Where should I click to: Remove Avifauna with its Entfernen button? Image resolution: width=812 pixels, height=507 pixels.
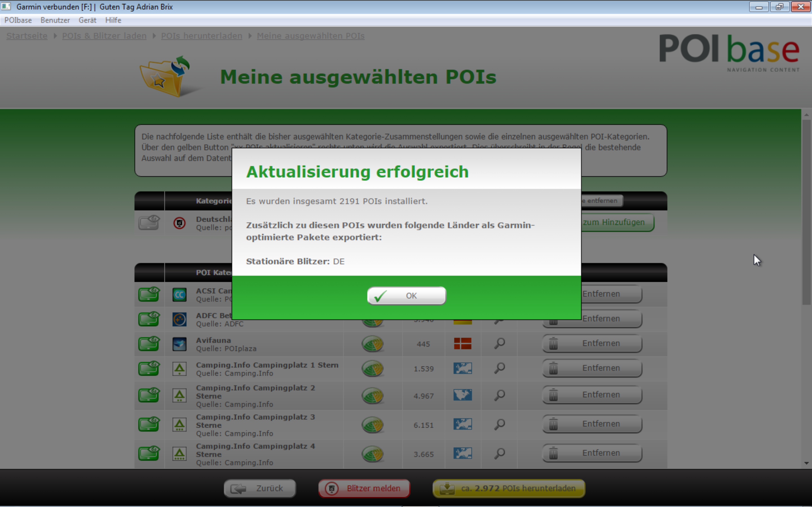(x=592, y=343)
